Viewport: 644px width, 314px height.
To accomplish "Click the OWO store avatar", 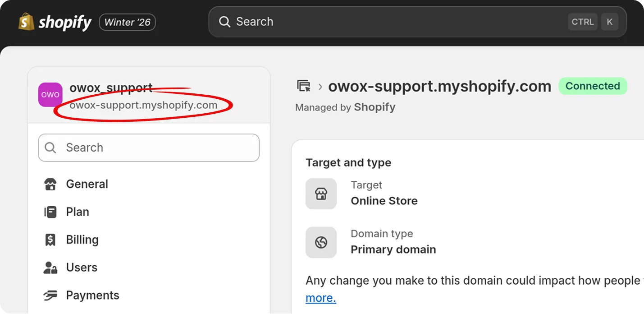I will click(50, 94).
